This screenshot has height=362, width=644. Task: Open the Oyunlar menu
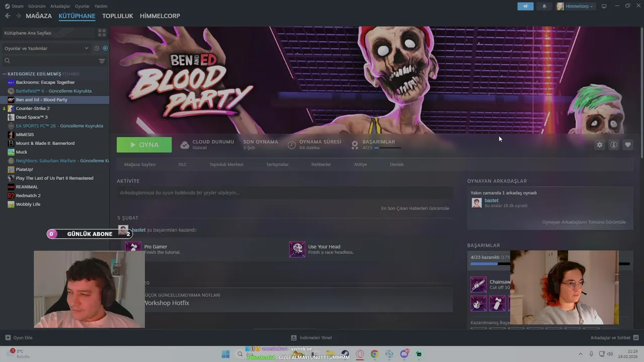82,6
